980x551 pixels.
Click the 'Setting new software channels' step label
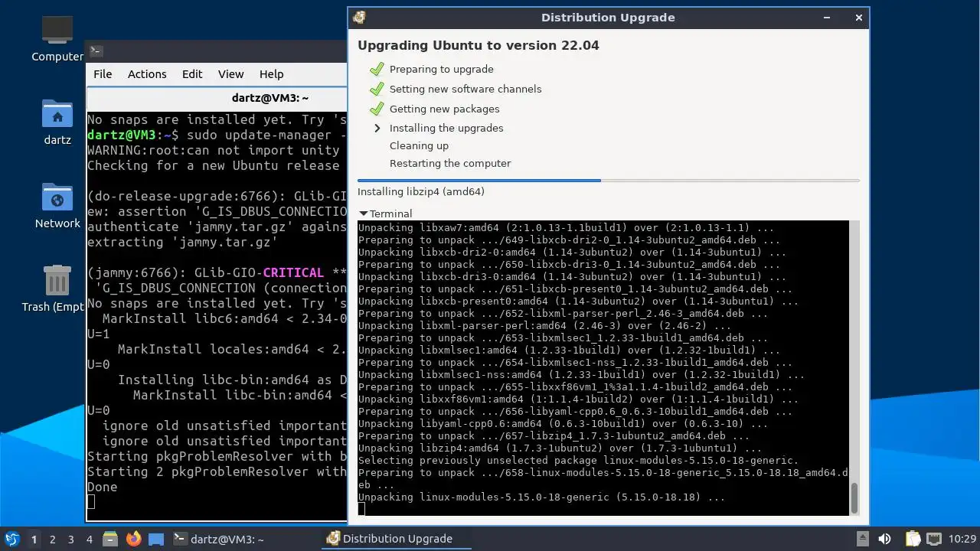point(465,89)
